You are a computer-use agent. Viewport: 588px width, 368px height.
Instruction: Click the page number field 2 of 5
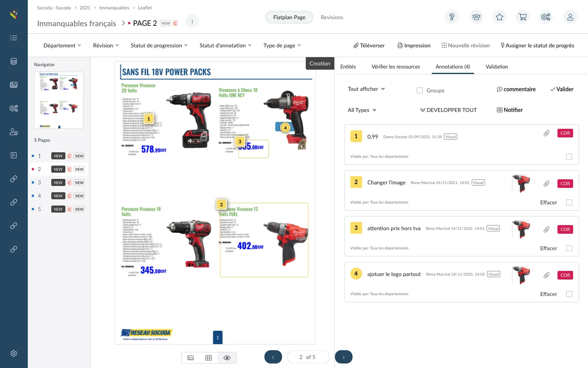coord(308,357)
